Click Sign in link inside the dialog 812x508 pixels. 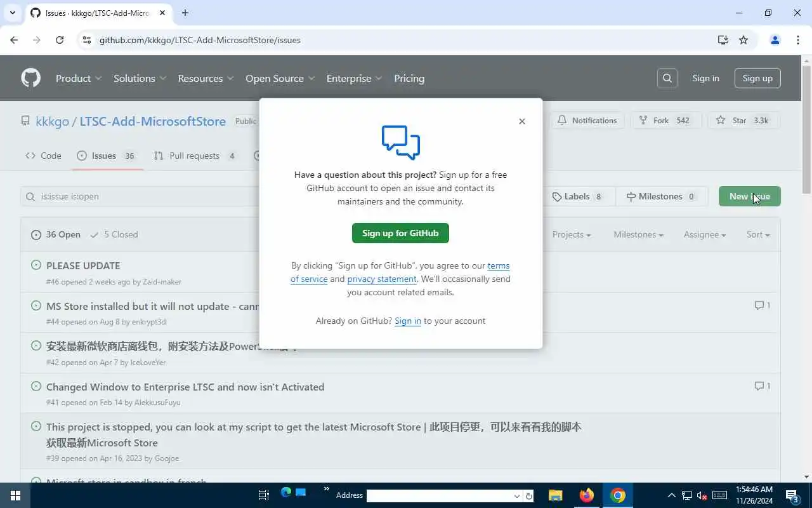pyautogui.click(x=408, y=321)
